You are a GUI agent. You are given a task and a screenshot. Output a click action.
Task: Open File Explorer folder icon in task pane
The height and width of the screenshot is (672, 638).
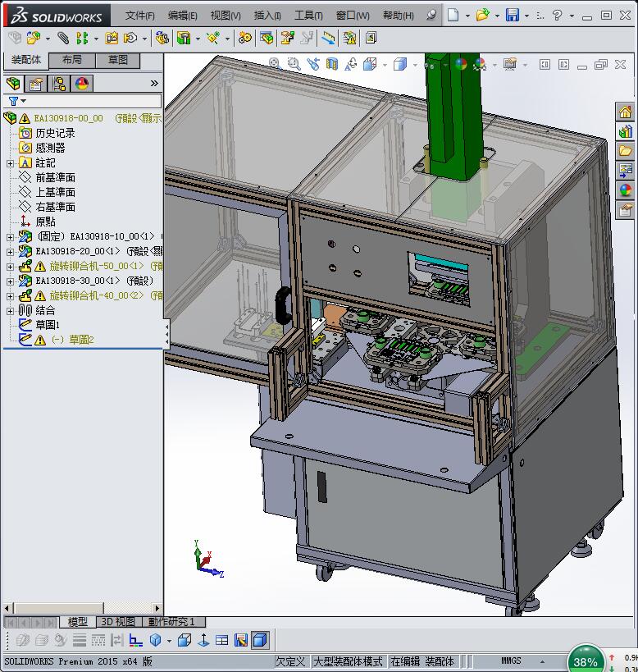[x=625, y=151]
